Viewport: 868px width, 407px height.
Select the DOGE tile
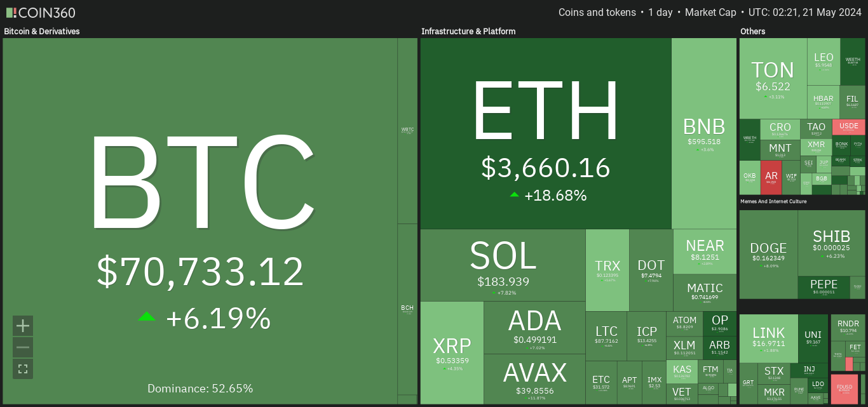coord(768,254)
